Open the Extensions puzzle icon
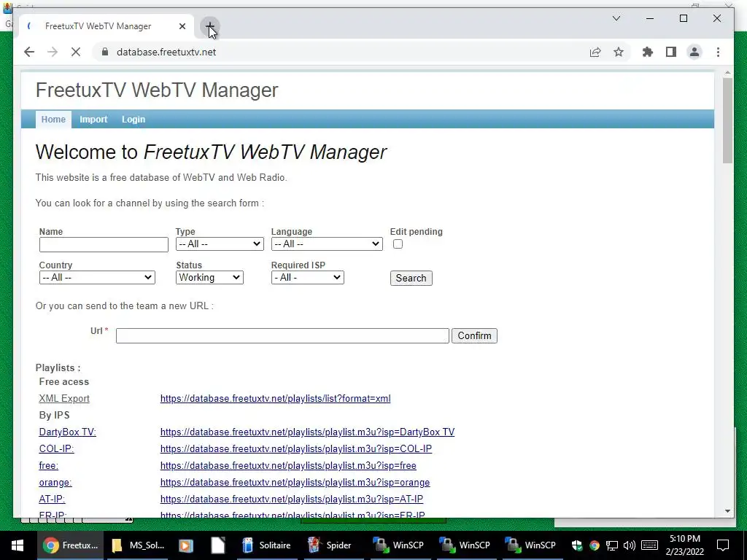Screen dimensions: 747x560 point(648,52)
